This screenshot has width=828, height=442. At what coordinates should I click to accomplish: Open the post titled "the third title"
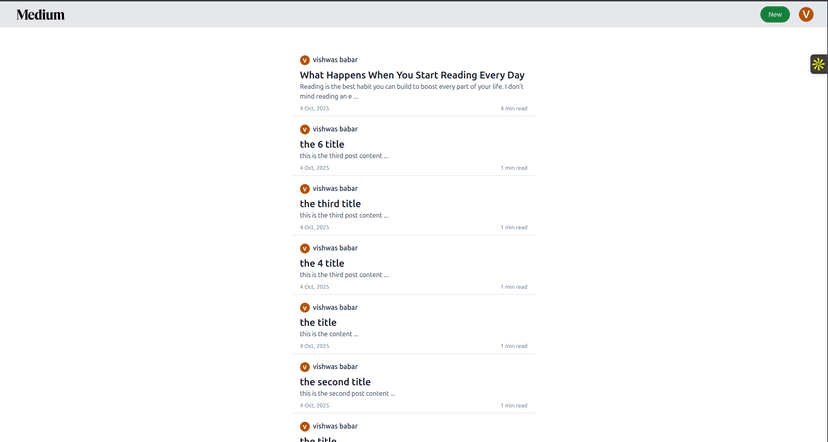(x=330, y=204)
